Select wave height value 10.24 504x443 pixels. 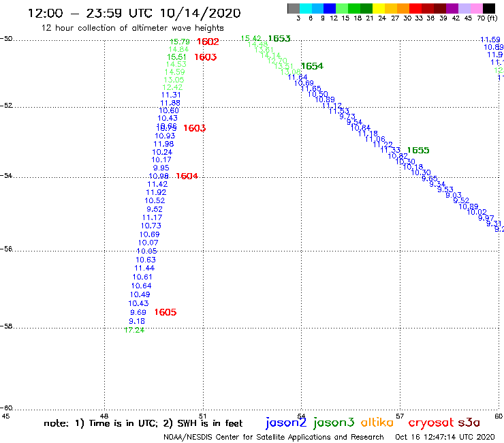162,152
